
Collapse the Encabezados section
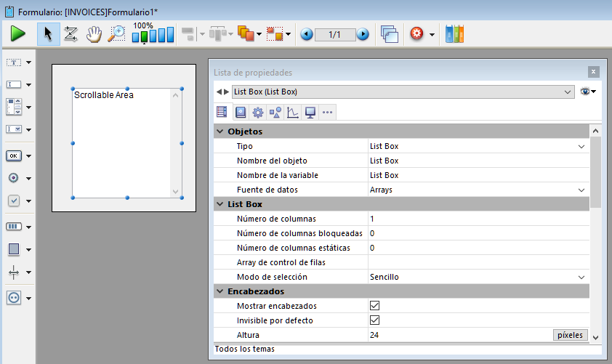click(220, 291)
